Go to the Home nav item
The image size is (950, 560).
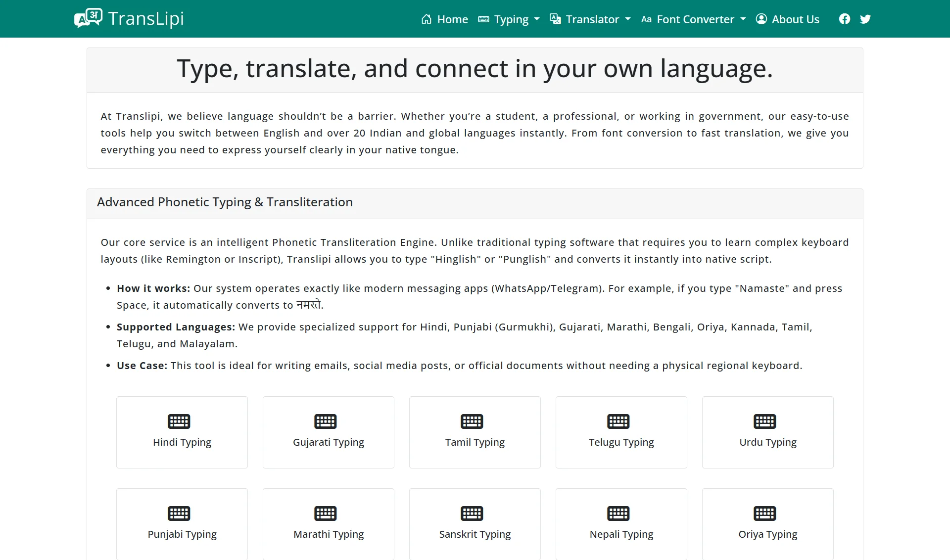444,19
